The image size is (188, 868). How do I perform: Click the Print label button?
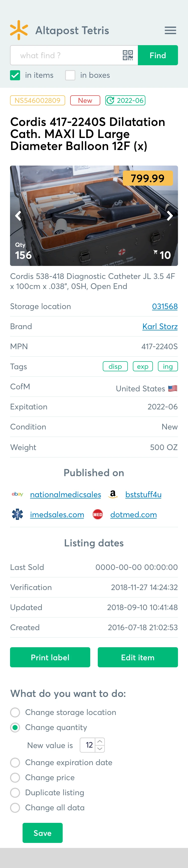pos(50,657)
